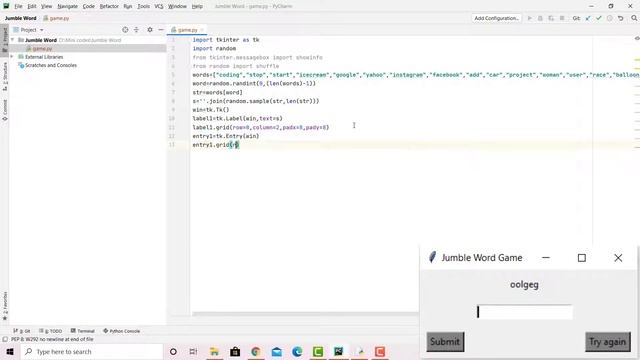Click Task View icon on taskbar
The width and height of the screenshot is (640, 360).
coord(193,351)
